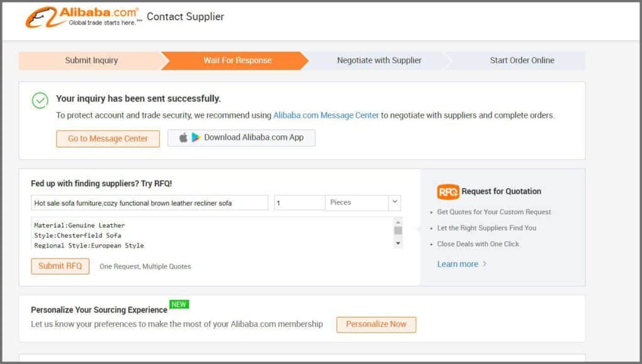Click the Google Play icon
642x364 pixels.
tap(196, 137)
